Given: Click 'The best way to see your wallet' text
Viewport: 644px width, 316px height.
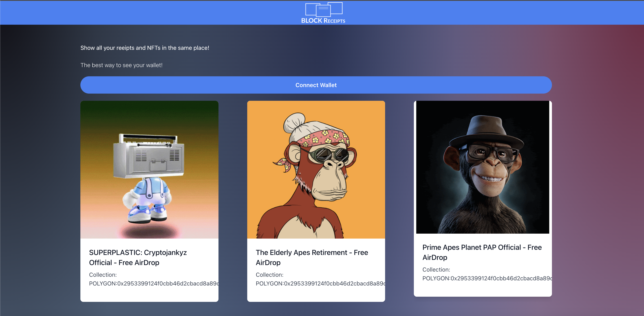Looking at the screenshot, I should 121,65.
